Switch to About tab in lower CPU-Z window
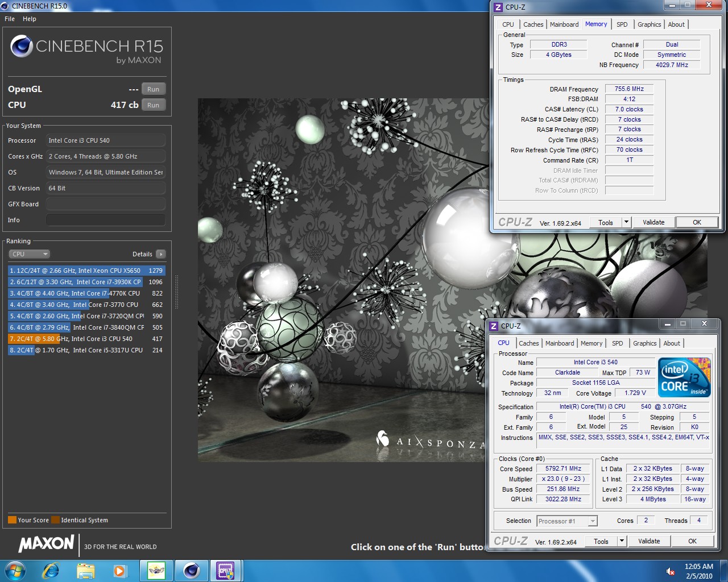The height and width of the screenshot is (582, 728). coord(672,343)
